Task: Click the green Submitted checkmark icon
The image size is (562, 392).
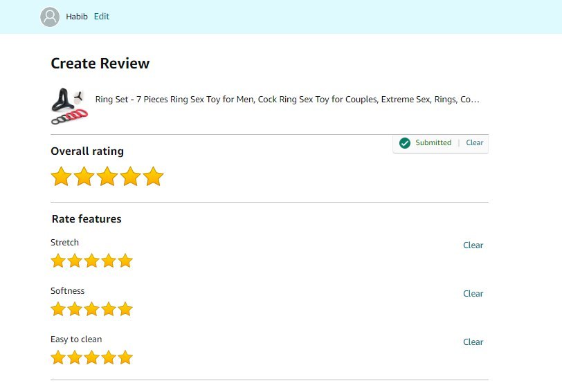Action: point(405,143)
